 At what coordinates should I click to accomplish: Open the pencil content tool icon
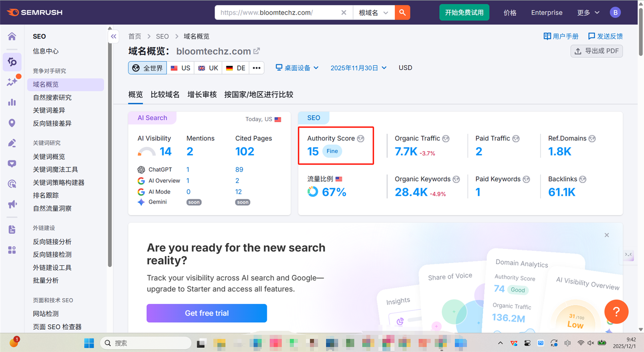[x=12, y=143]
